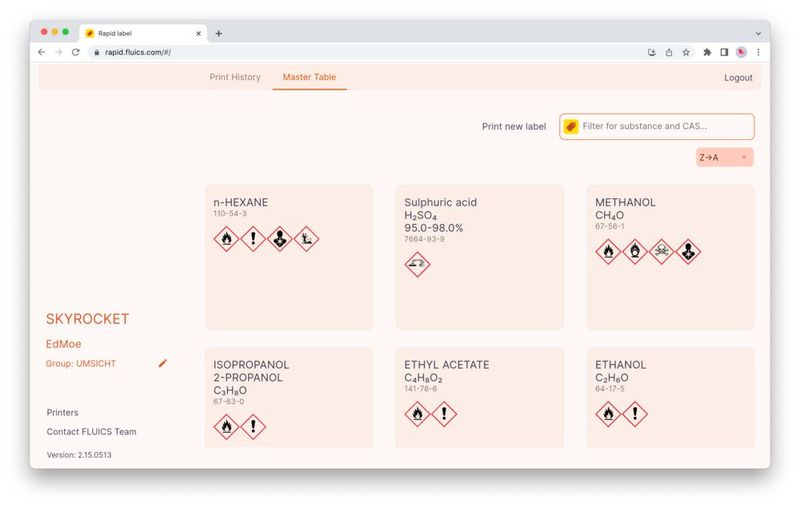Image resolution: width=800 pixels, height=508 pixels.
Task: Click the flame pictogram on ETHANOL card
Action: pyautogui.click(x=608, y=414)
